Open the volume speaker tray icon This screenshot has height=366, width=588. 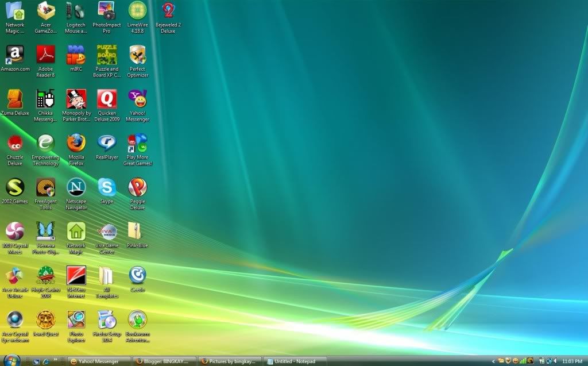555,361
